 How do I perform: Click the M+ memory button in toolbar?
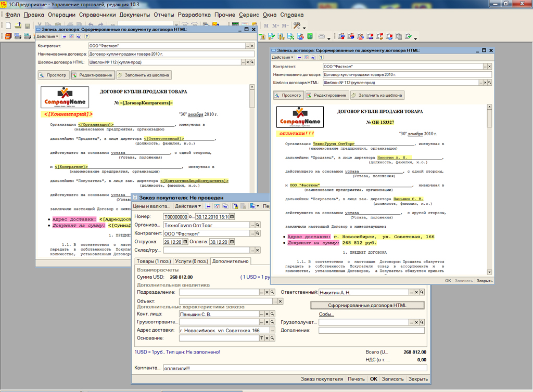276,25
